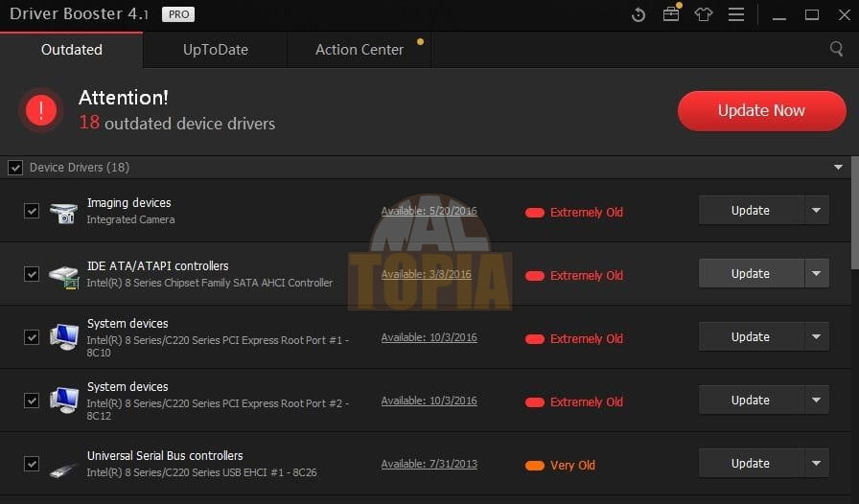Select the Imaging devices row title

[x=128, y=203]
